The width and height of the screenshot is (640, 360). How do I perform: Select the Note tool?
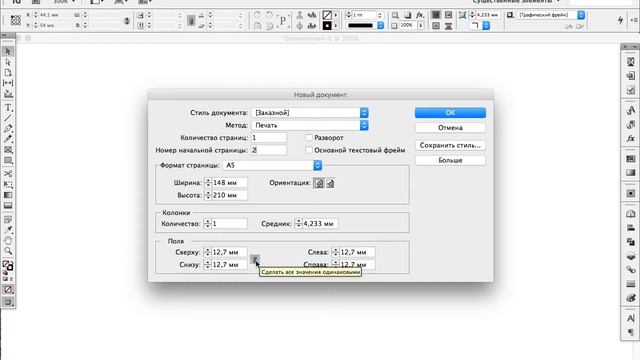8,220
